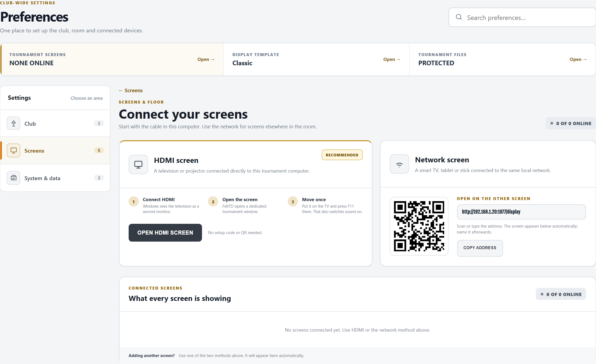This screenshot has height=364, width=596.
Task: Click the Network screen wifi icon
Action: point(399,164)
